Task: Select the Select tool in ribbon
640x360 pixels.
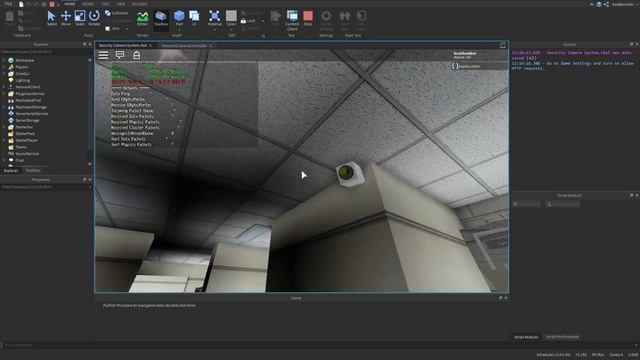Action: pyautogui.click(x=51, y=18)
